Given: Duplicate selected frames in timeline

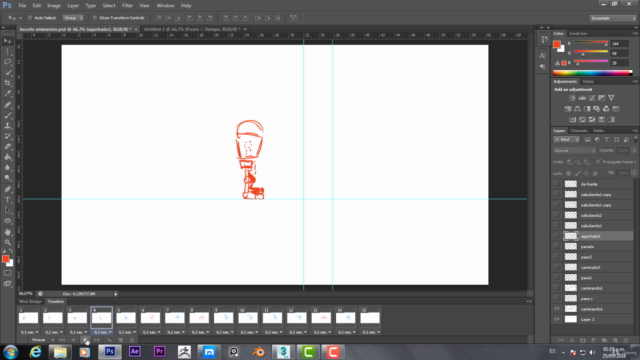Looking at the screenshot, I should pos(120,340).
